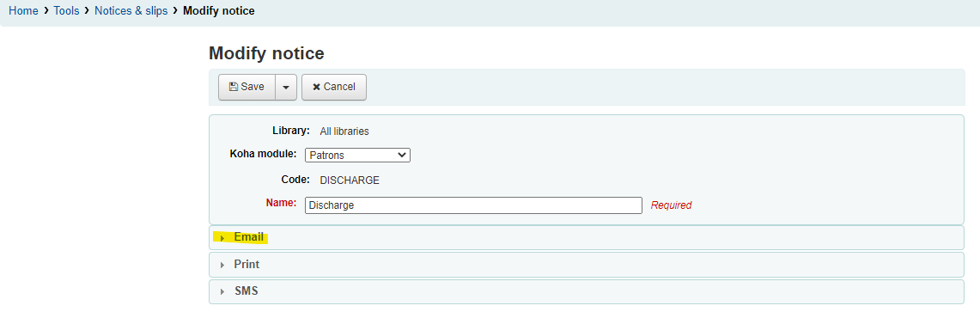Click the X icon on Cancel button
980x318 pixels.
[x=316, y=87]
